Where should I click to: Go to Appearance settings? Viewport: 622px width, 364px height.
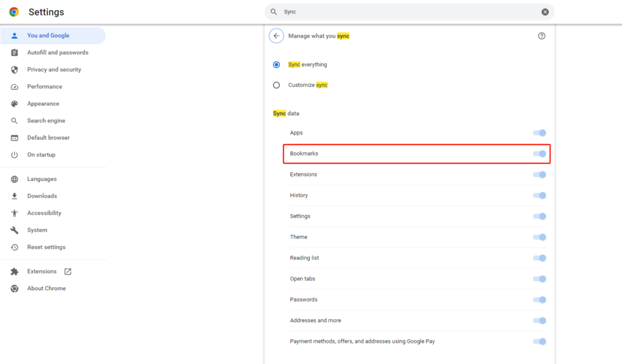click(53, 104)
